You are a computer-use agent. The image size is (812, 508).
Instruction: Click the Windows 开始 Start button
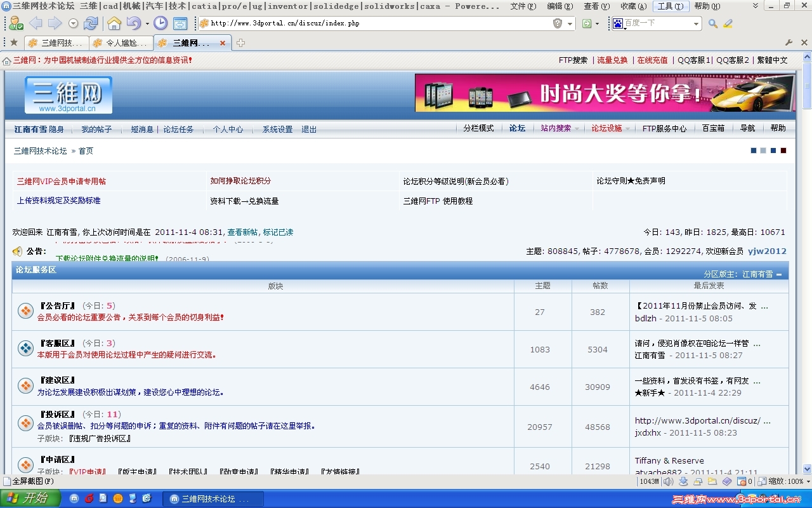pyautogui.click(x=30, y=498)
